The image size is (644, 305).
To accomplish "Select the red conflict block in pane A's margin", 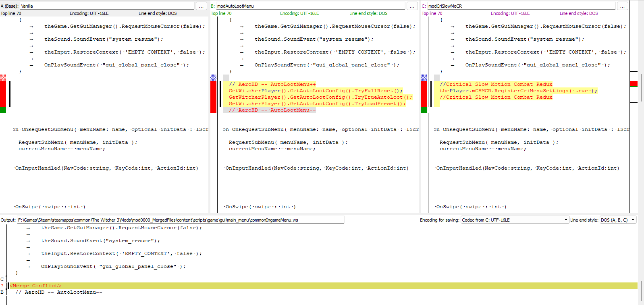I will [3, 94].
